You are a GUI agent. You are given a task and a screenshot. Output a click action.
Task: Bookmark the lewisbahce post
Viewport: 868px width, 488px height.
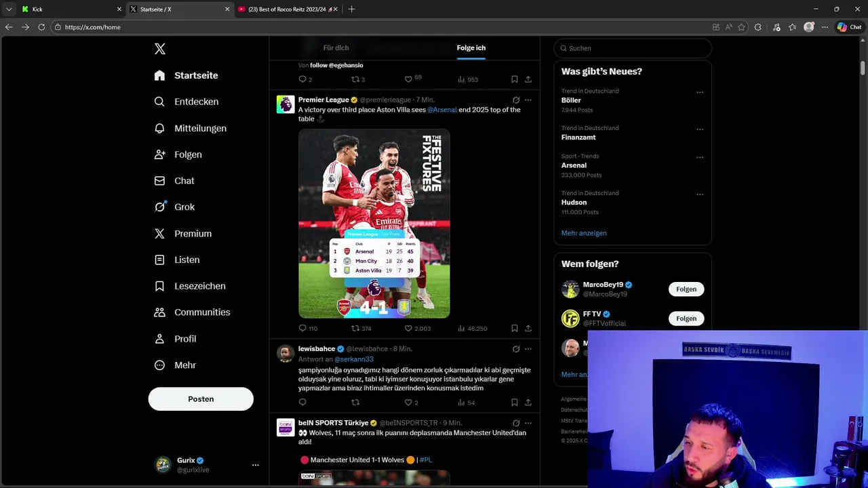coord(515,403)
